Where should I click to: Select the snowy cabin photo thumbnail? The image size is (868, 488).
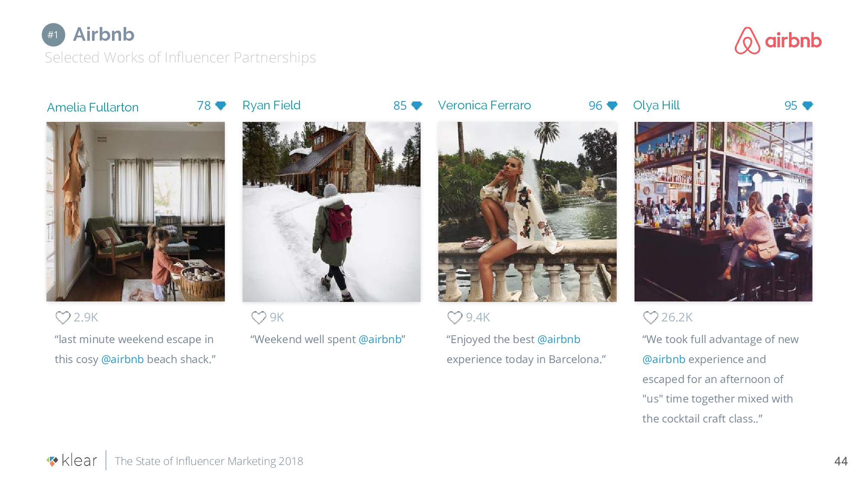coord(332,212)
